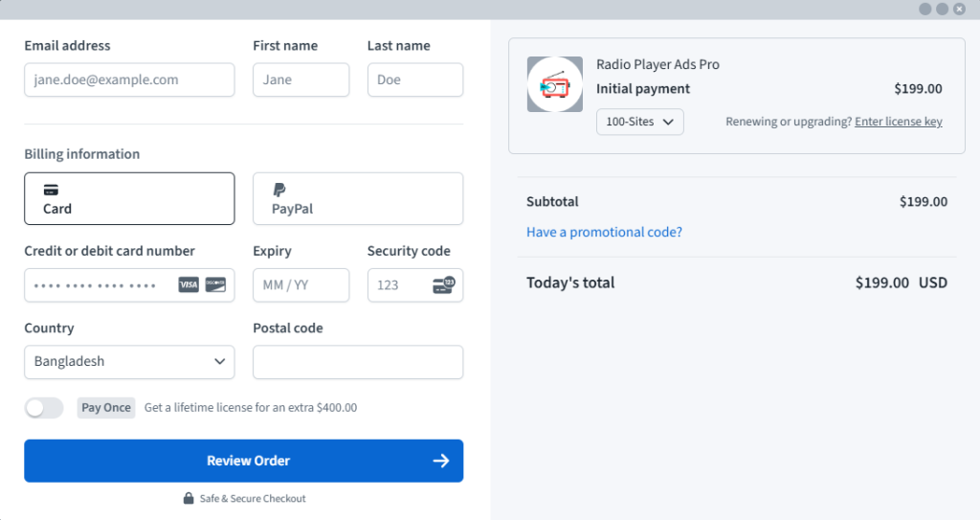Click the Radio Player Ads Pro logo

tap(555, 84)
